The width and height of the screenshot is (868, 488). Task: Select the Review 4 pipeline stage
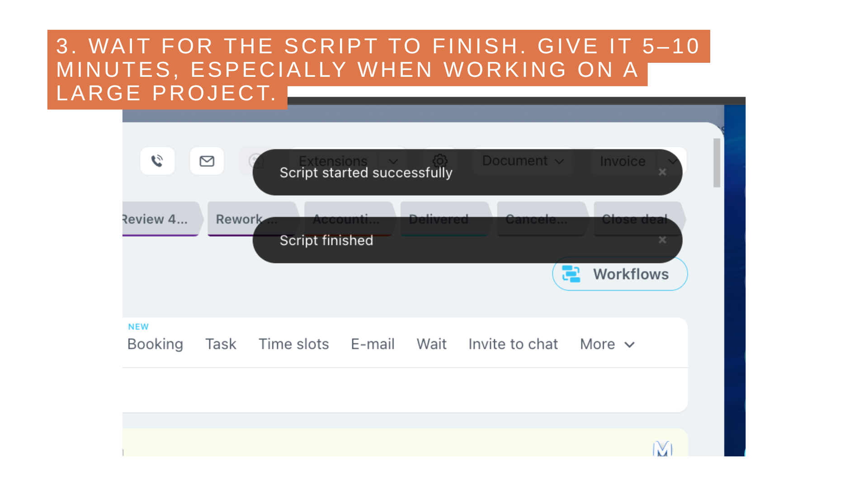(156, 219)
